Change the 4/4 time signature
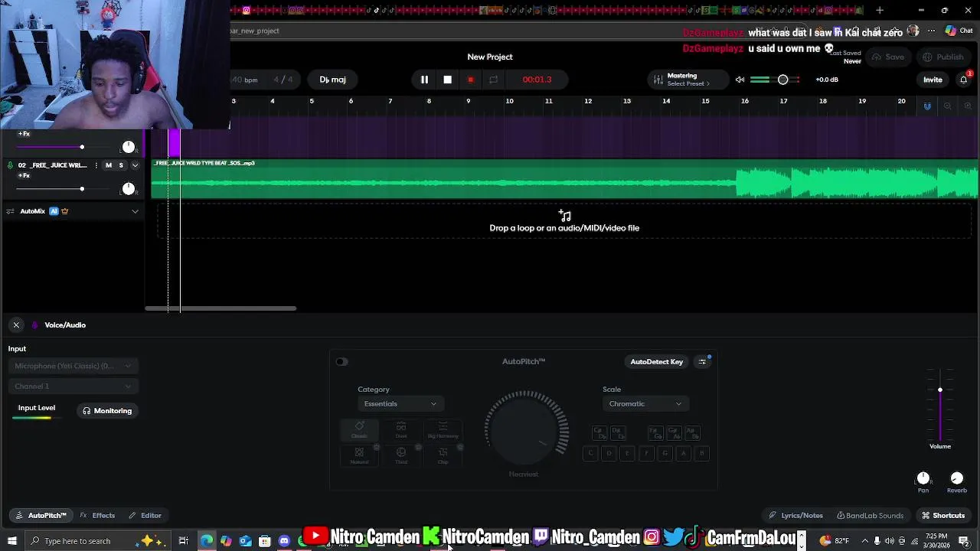Image resolution: width=980 pixels, height=551 pixels. coord(283,80)
